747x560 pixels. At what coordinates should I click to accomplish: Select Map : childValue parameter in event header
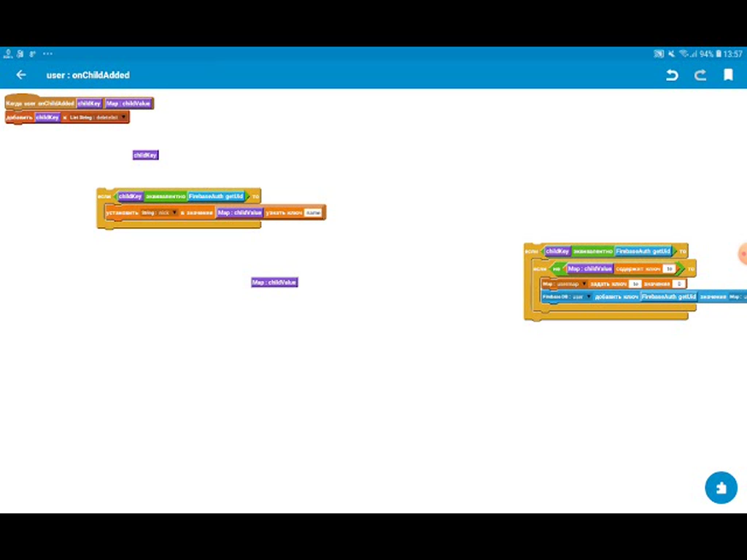pos(128,103)
